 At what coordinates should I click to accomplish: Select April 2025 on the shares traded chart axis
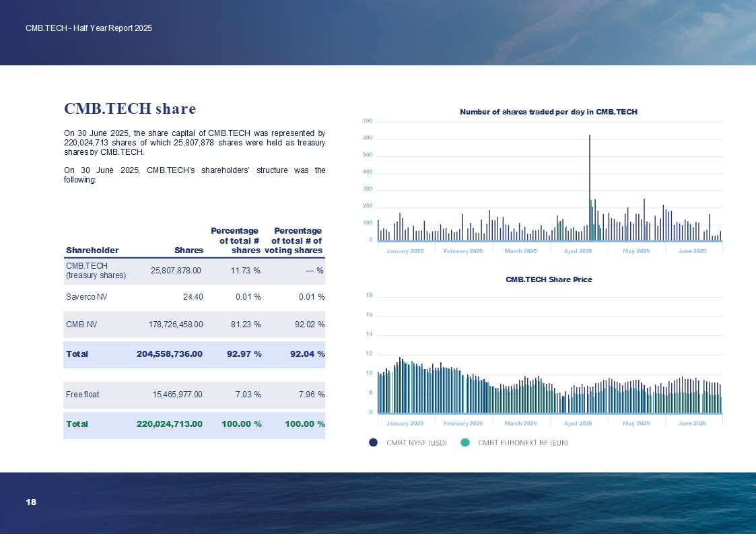578,251
